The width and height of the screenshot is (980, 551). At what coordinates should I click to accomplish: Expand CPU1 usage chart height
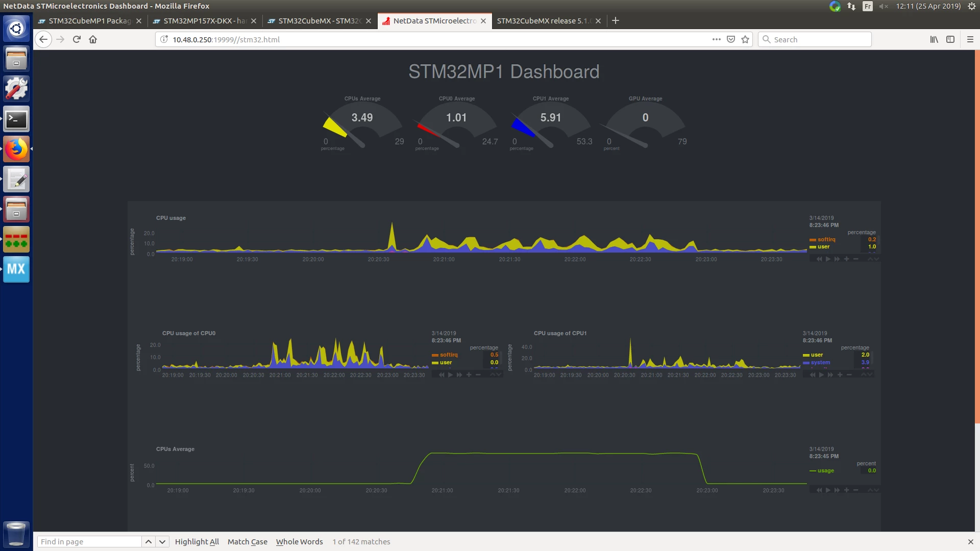pyautogui.click(x=870, y=375)
